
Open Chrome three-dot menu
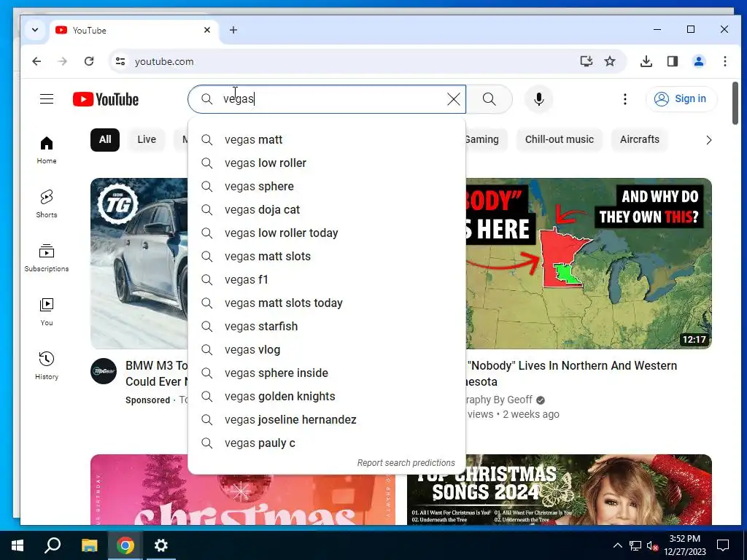tap(724, 61)
